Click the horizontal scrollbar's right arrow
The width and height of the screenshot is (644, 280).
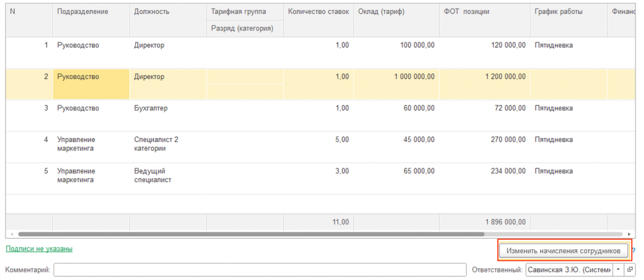point(629,234)
